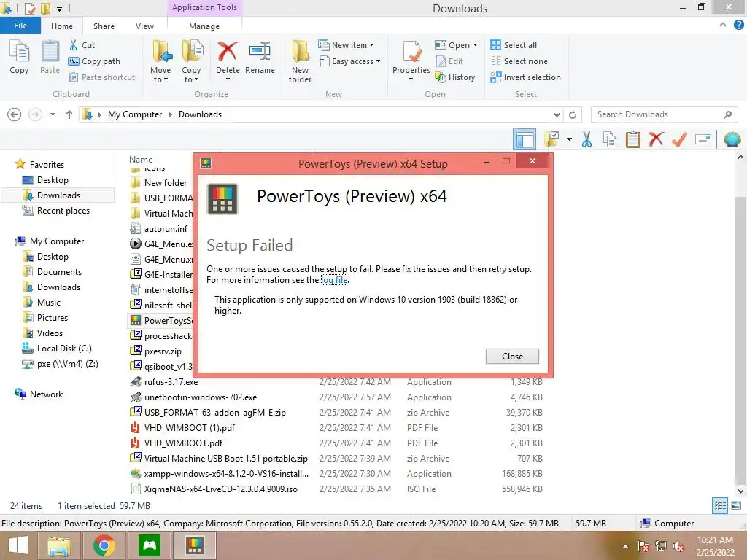Click Select all in ribbon
The image size is (747, 560).
[x=514, y=45]
